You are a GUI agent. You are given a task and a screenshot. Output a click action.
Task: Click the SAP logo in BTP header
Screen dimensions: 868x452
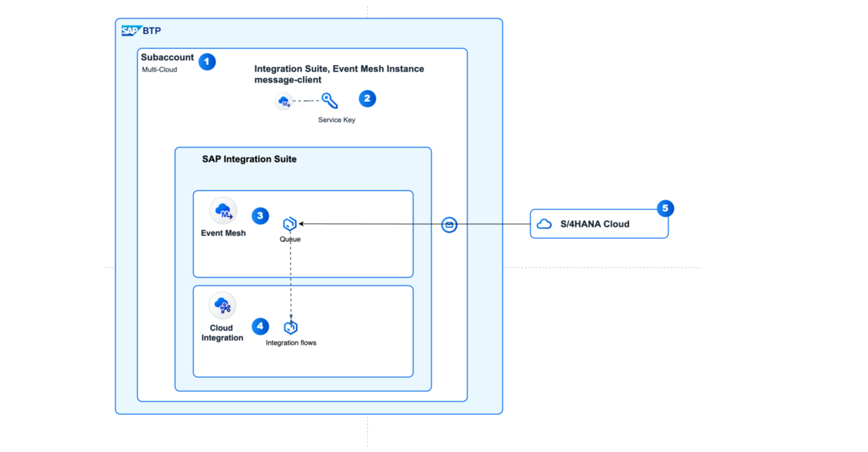click(131, 31)
